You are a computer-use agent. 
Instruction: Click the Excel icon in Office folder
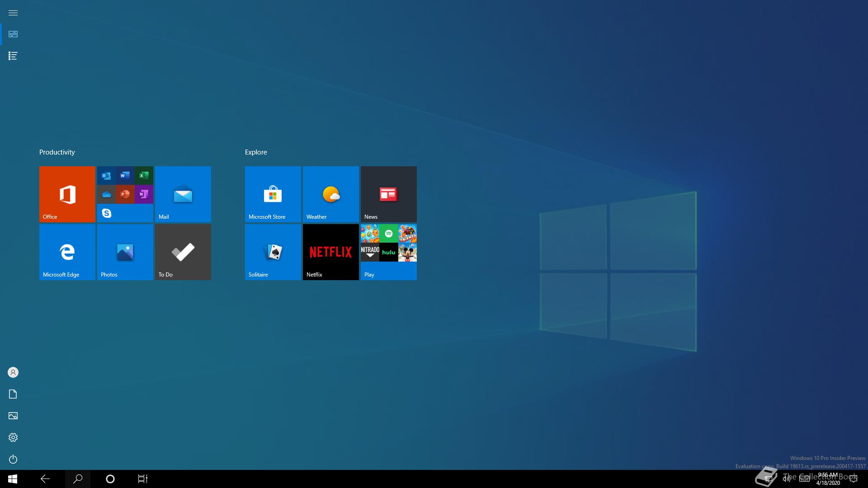coord(144,175)
